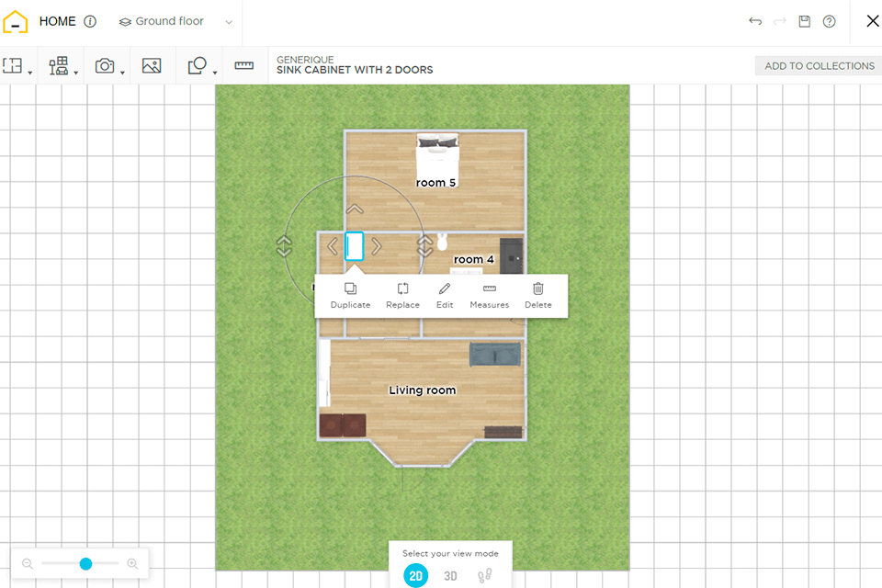Show Measures for selected cabinet
882x588 pixels.
point(490,296)
